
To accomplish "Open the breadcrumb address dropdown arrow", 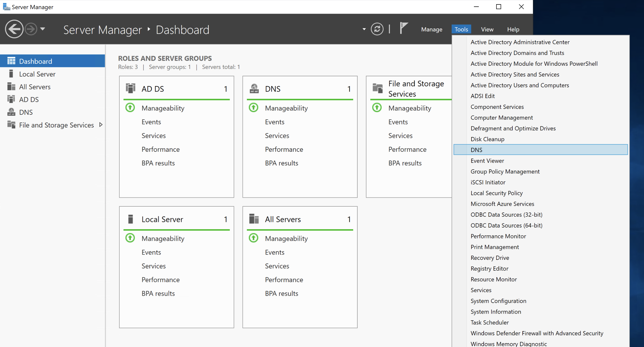I will 364,29.
